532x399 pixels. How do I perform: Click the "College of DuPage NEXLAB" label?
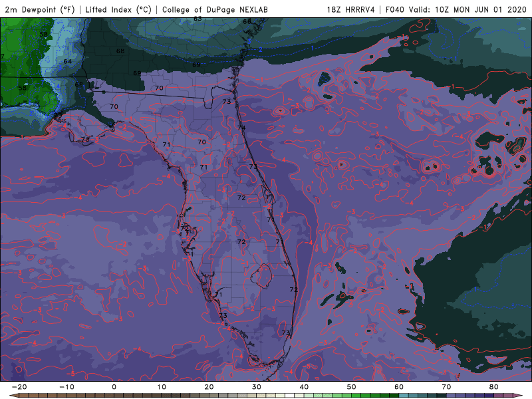click(x=215, y=9)
